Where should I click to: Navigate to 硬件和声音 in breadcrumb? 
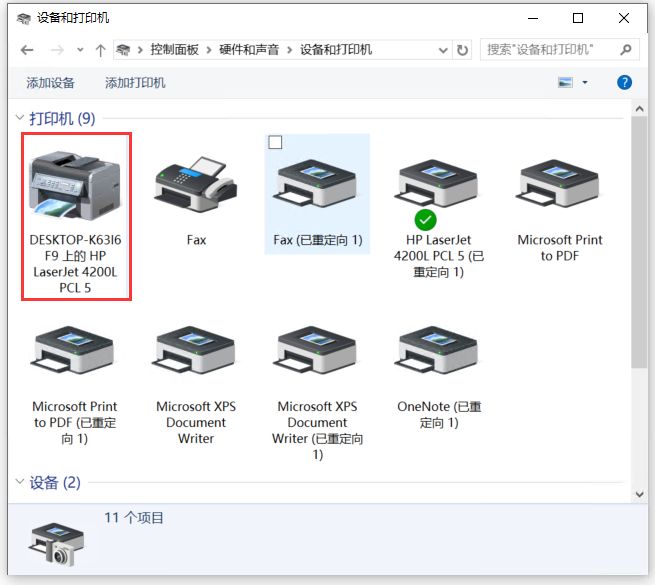[249, 50]
